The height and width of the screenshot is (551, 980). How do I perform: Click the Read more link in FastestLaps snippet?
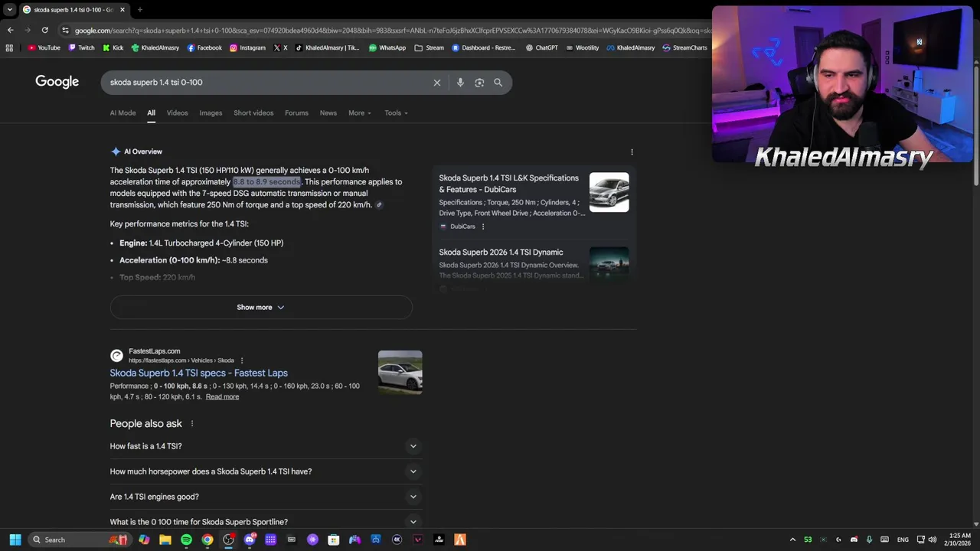click(222, 397)
